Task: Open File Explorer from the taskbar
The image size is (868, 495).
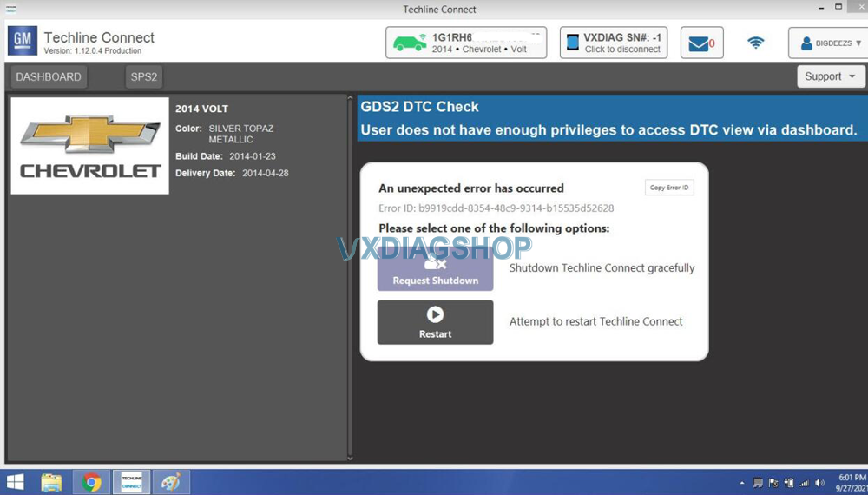Action: pyautogui.click(x=51, y=482)
